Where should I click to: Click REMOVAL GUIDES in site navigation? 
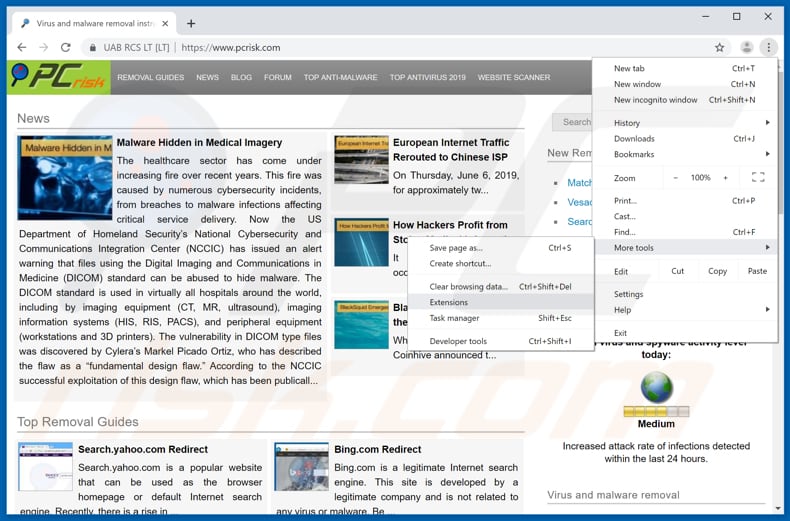[150, 77]
